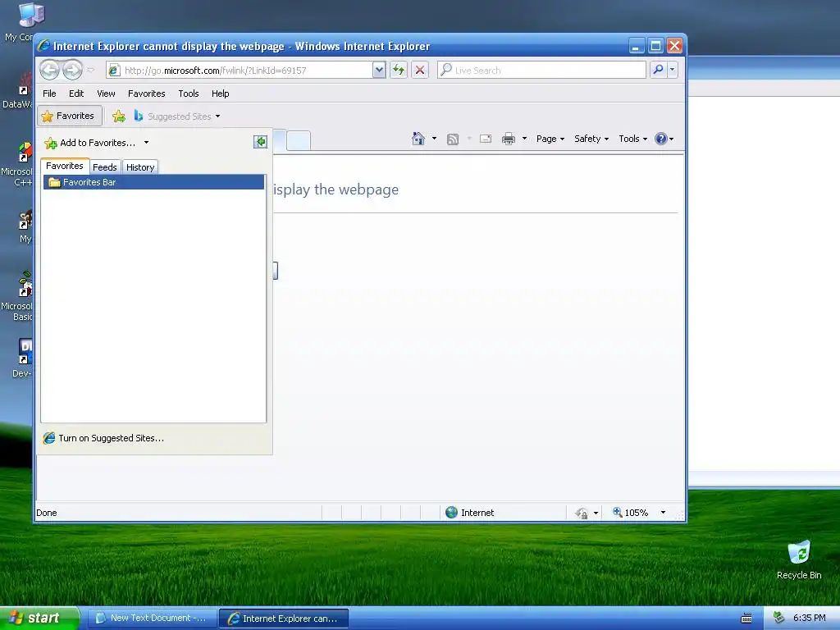Click the Read Mail icon
The width and height of the screenshot is (840, 630).
click(486, 139)
